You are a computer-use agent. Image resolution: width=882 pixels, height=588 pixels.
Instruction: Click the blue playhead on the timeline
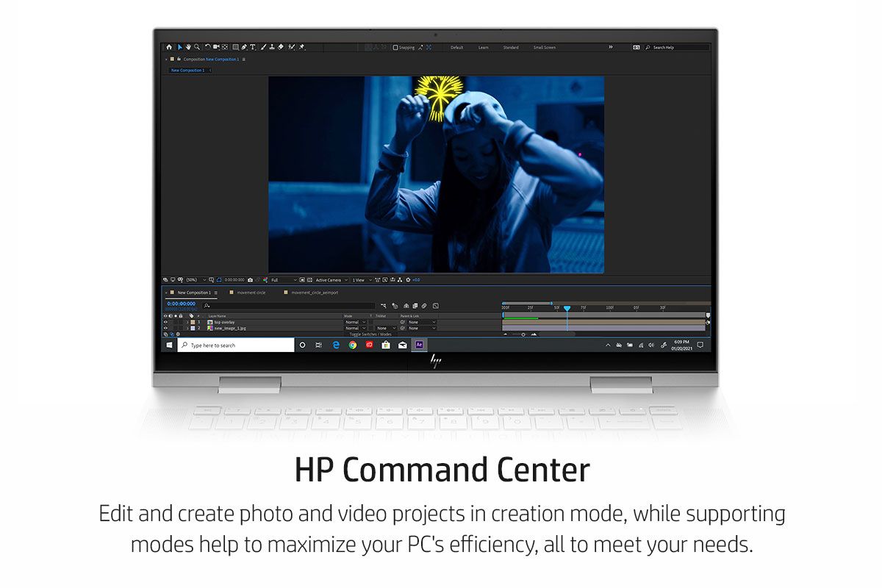567,308
